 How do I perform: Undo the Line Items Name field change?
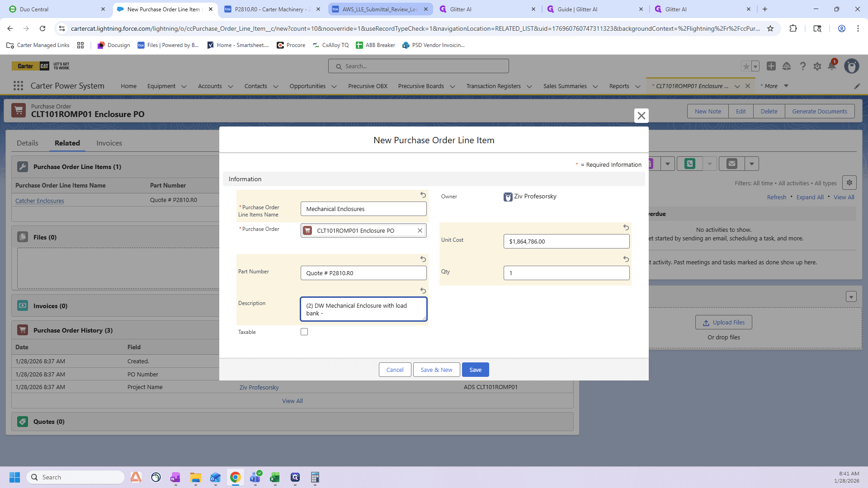point(423,195)
